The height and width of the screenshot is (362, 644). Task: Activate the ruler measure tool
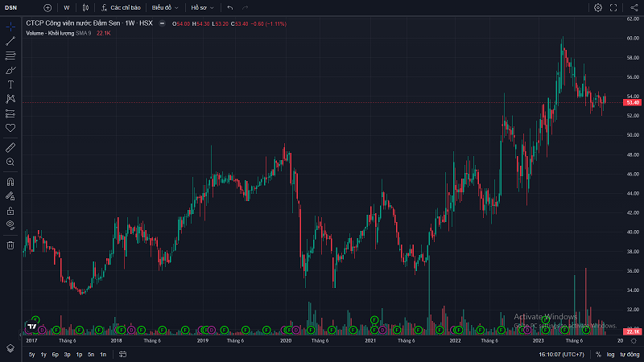point(10,147)
